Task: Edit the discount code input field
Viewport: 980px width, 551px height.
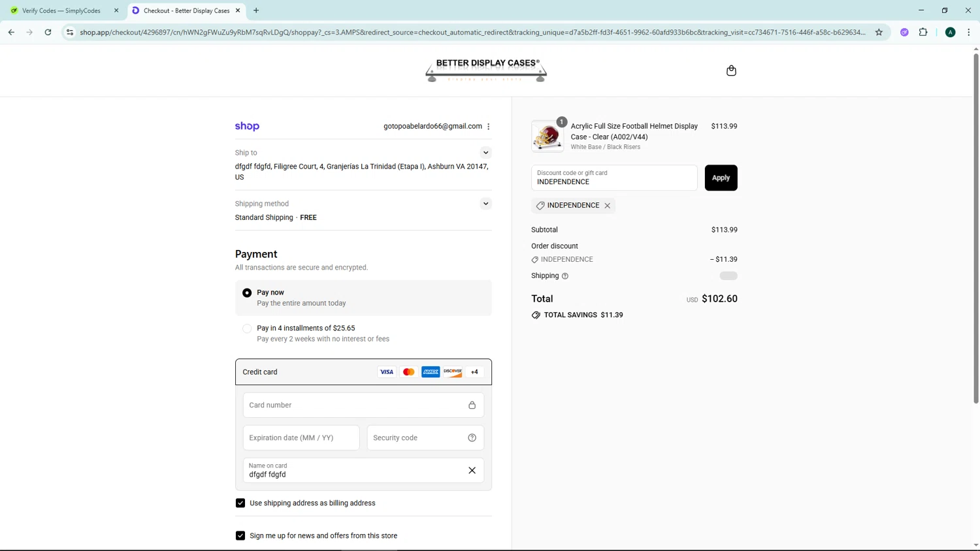Action: coord(614,178)
